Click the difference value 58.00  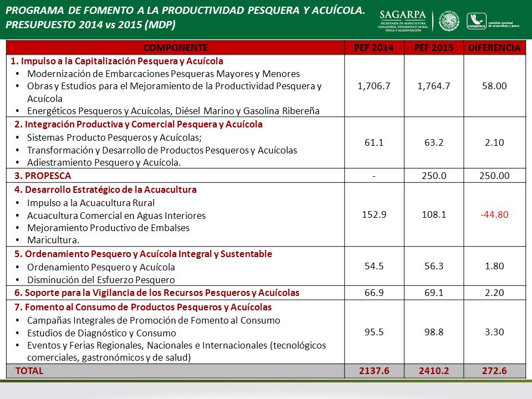tap(494, 86)
